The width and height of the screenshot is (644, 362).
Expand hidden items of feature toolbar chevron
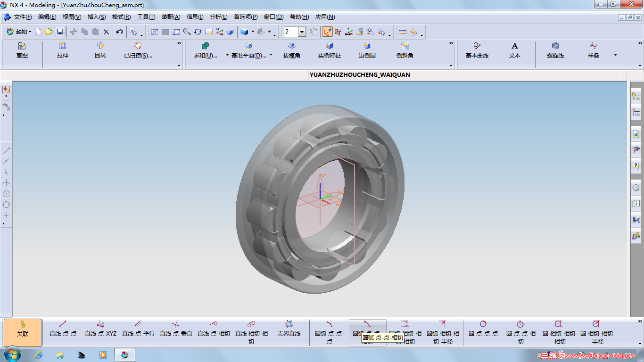point(451,43)
